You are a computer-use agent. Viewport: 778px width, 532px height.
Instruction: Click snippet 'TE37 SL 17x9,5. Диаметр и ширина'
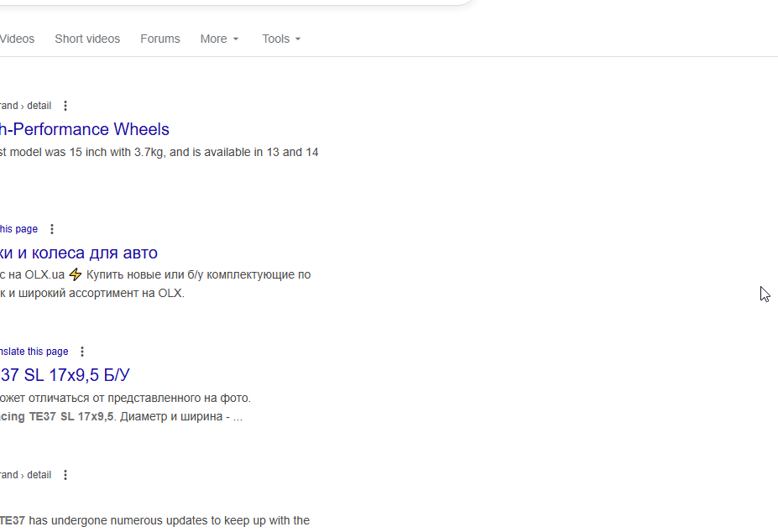point(126,416)
